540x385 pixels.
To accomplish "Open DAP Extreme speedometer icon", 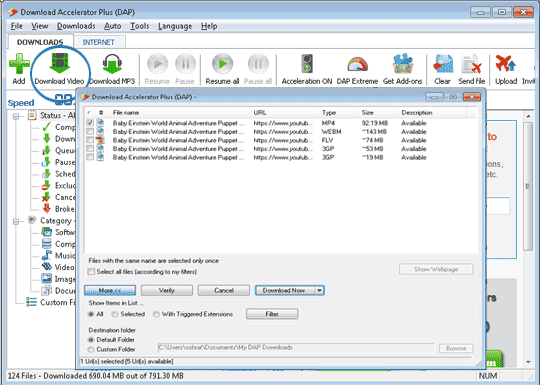I will 357,65.
